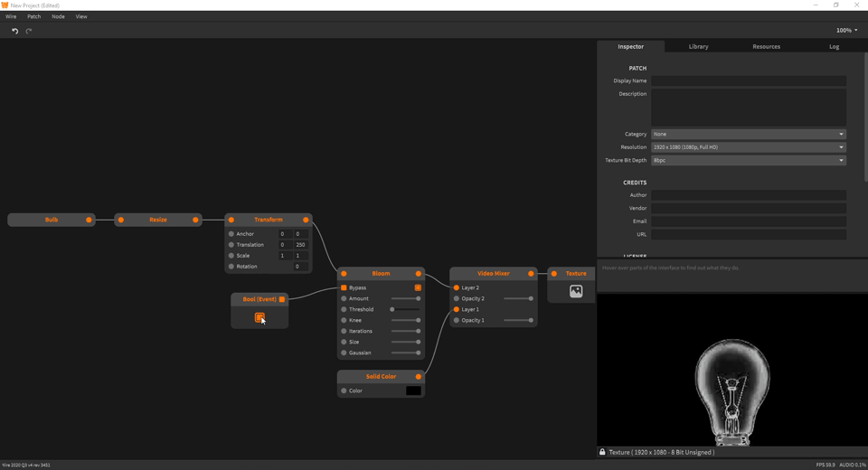Switch to the Log tab
This screenshot has height=470, width=868.
(x=834, y=46)
